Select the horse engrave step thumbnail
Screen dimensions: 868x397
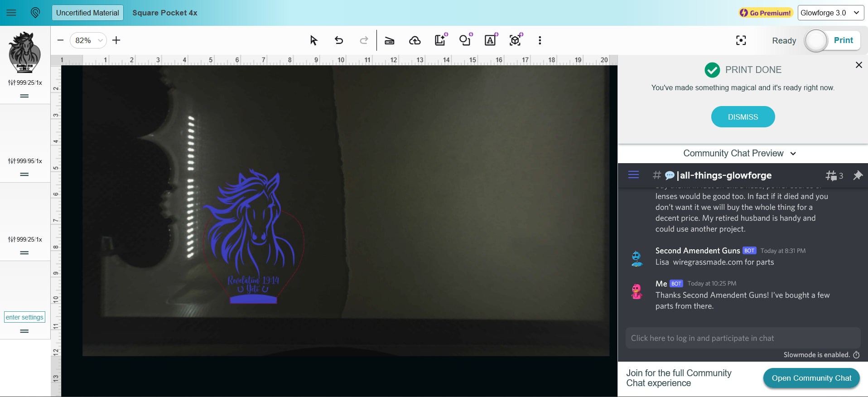pos(24,53)
